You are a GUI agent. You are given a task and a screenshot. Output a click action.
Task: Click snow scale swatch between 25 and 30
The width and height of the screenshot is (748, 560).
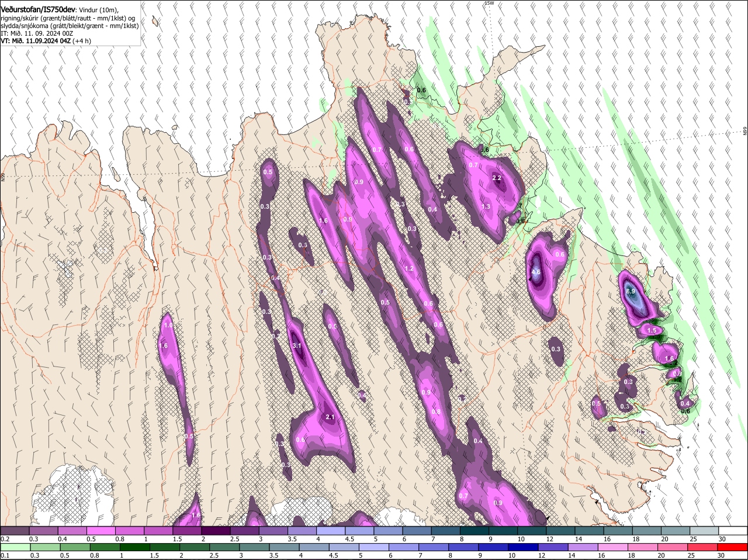[x=704, y=530]
